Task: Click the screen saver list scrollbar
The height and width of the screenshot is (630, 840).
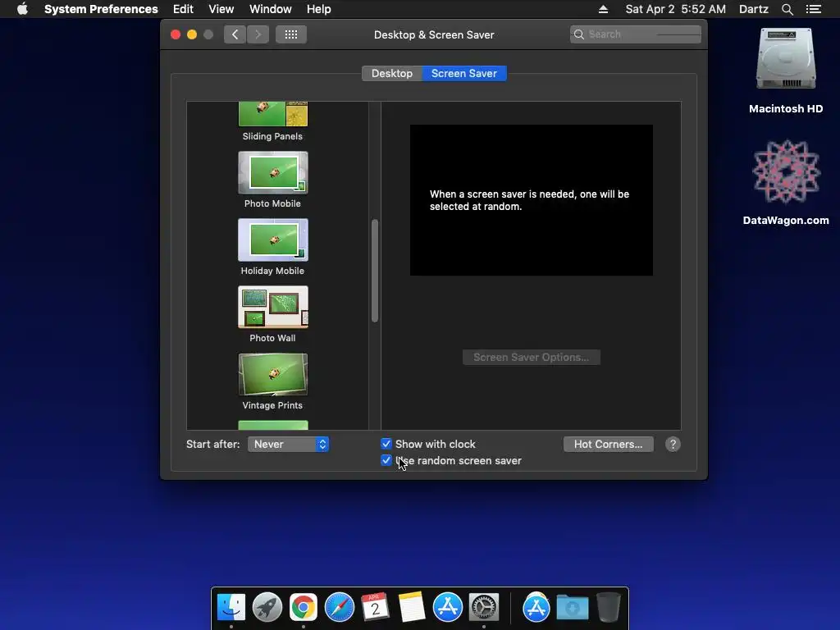Action: [x=375, y=271]
